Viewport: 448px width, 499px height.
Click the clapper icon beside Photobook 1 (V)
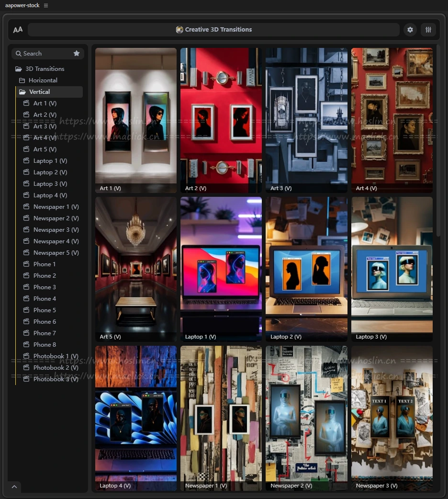click(x=26, y=355)
